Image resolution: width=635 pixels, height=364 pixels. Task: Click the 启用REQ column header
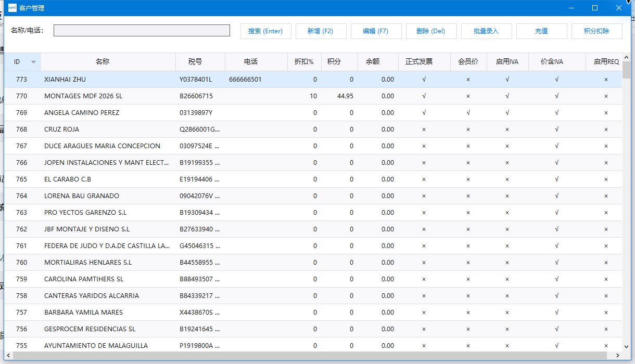[604, 62]
